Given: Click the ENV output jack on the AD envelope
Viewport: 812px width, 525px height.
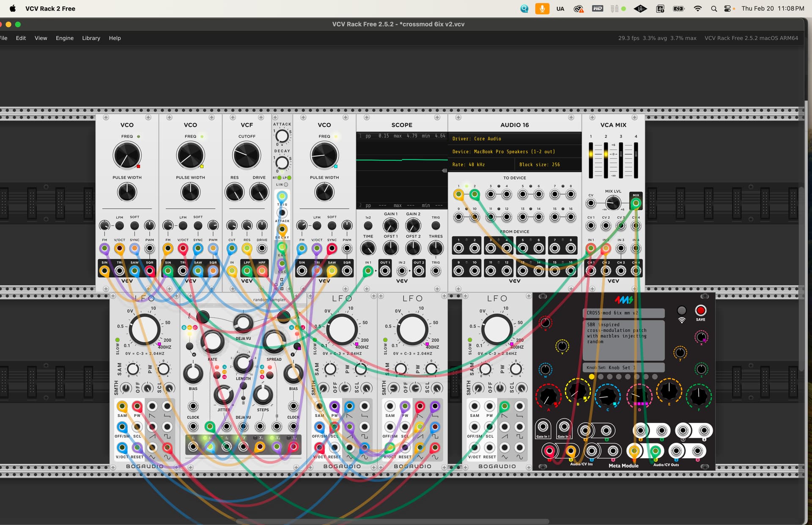Looking at the screenshot, I should (x=282, y=247).
